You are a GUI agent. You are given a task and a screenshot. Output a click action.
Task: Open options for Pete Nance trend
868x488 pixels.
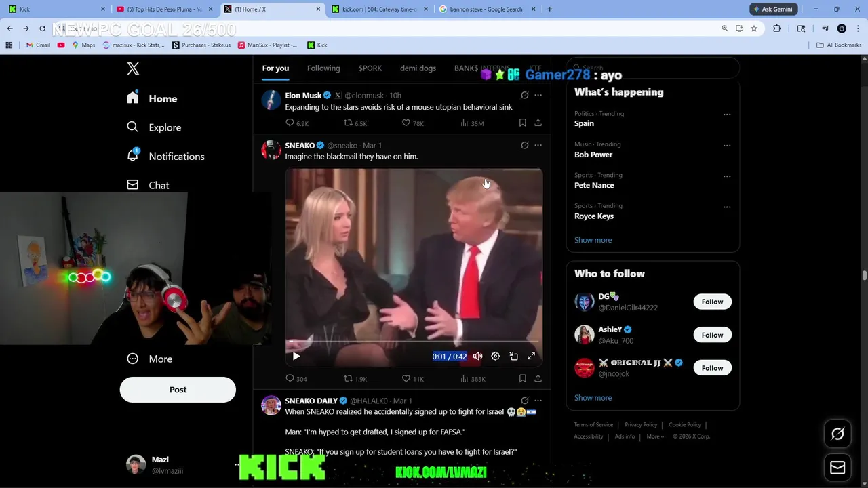pos(727,176)
